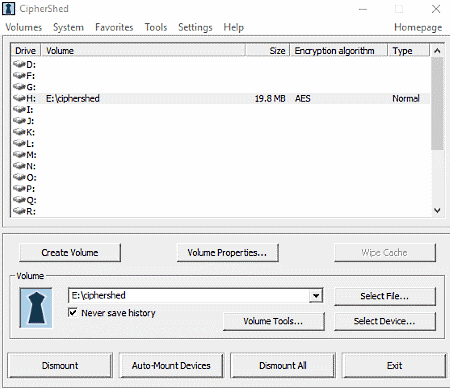Select drive Q: icon in the list

(19, 200)
